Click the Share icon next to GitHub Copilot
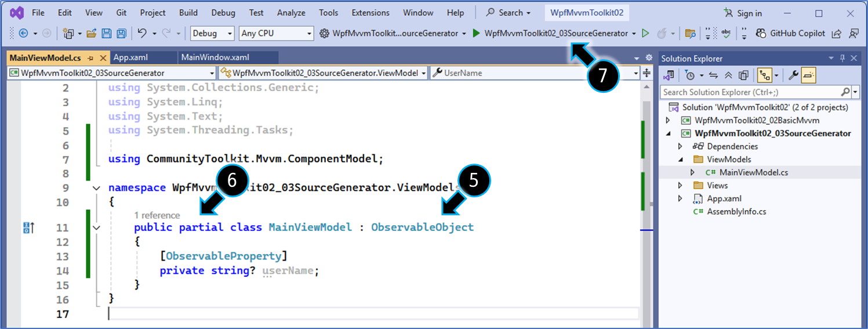 (836, 34)
